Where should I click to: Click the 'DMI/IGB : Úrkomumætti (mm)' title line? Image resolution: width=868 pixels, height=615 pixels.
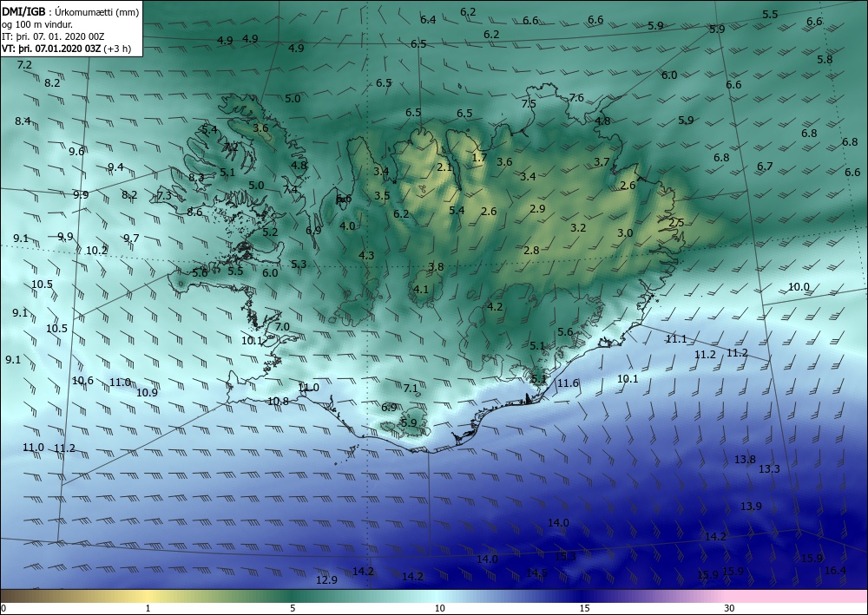[x=70, y=11]
